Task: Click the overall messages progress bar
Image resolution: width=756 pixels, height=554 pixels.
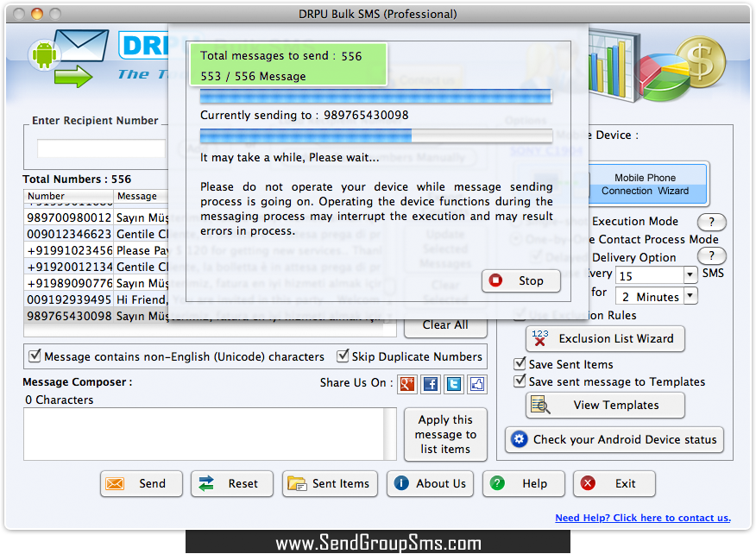Action: (x=376, y=97)
